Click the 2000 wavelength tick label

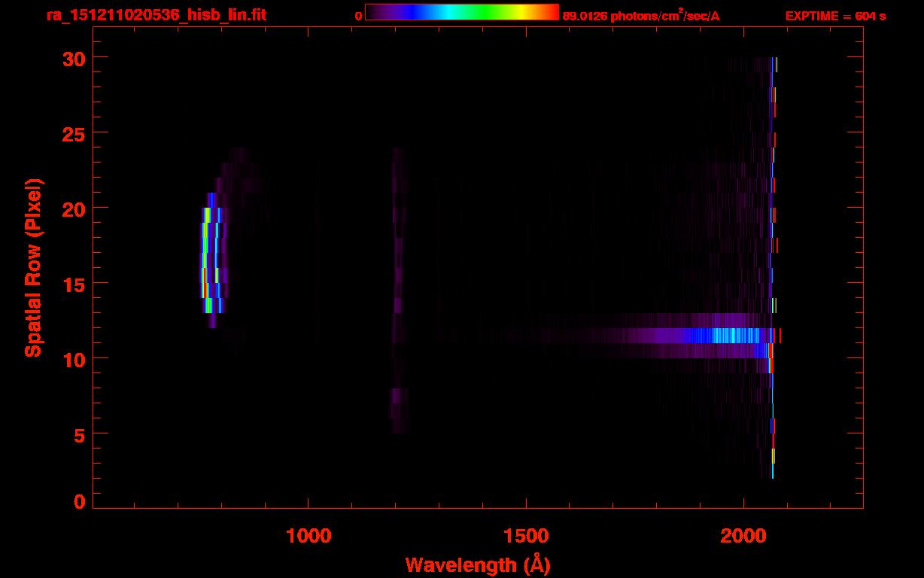[743, 536]
